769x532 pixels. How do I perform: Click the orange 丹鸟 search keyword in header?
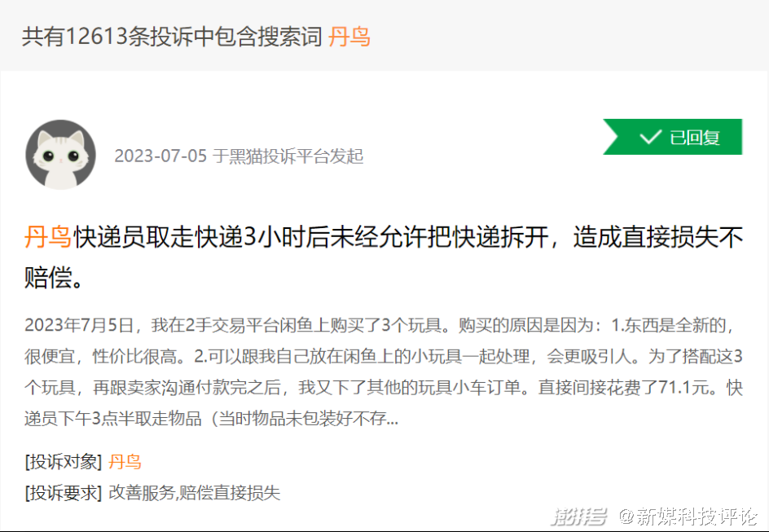tap(349, 37)
